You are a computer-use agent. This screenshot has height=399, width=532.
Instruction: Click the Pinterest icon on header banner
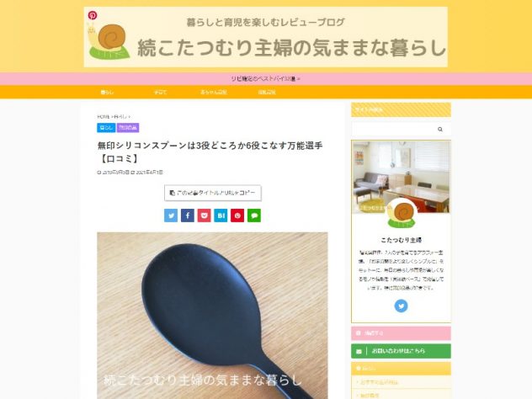pos(93,15)
